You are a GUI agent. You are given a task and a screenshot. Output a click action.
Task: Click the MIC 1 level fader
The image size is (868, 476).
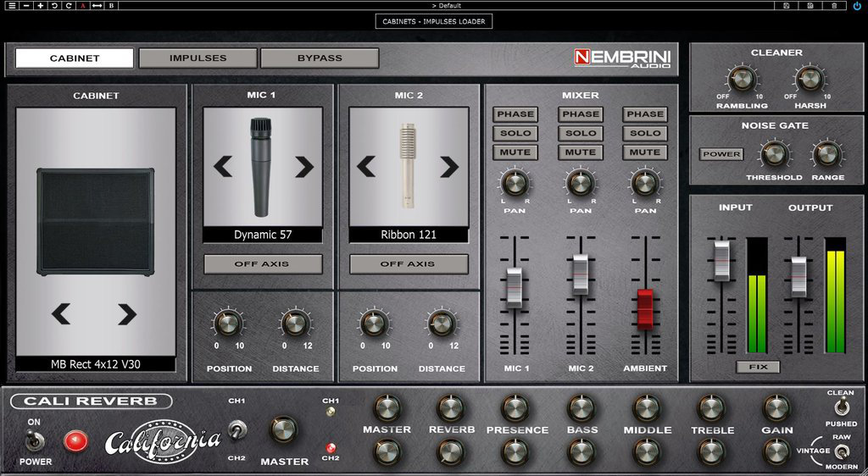pos(515,288)
